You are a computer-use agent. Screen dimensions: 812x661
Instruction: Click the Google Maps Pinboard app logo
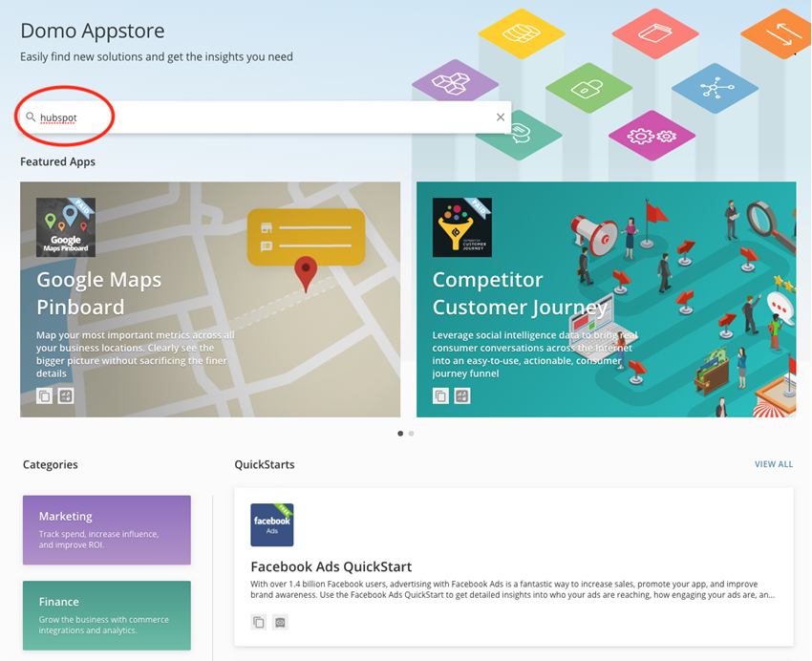(x=65, y=227)
